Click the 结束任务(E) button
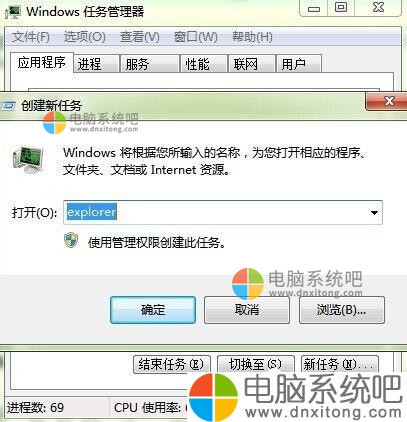The height and width of the screenshot is (422, 407). 171,364
